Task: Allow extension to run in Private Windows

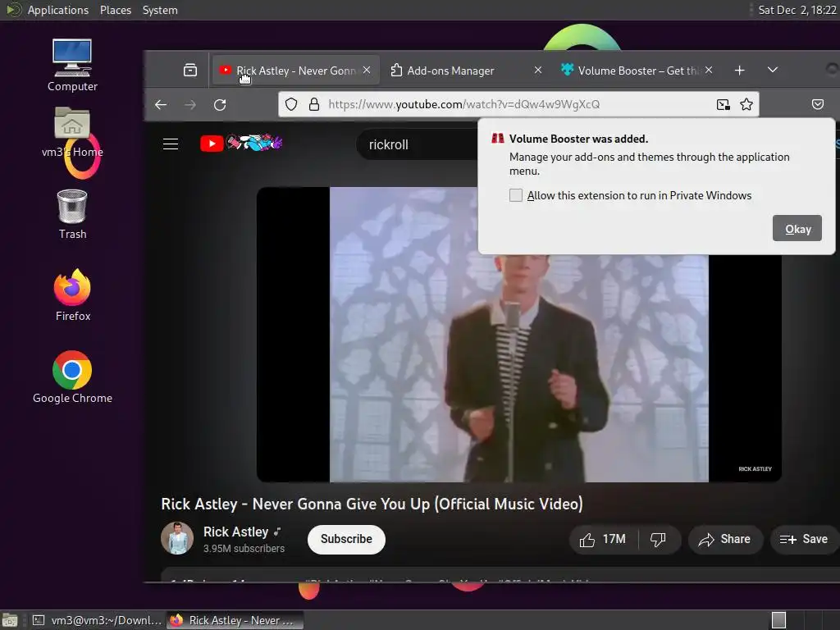Action: pyautogui.click(x=516, y=195)
